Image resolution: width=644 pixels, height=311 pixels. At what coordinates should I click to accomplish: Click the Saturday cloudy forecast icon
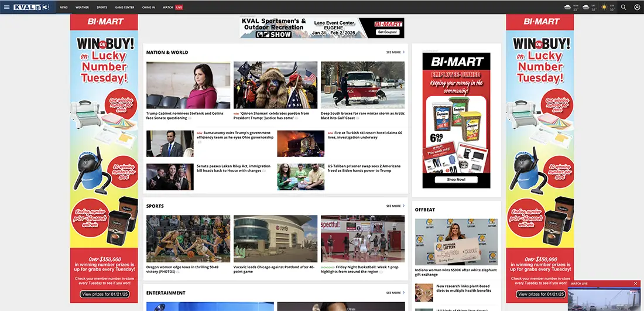coord(586,7)
